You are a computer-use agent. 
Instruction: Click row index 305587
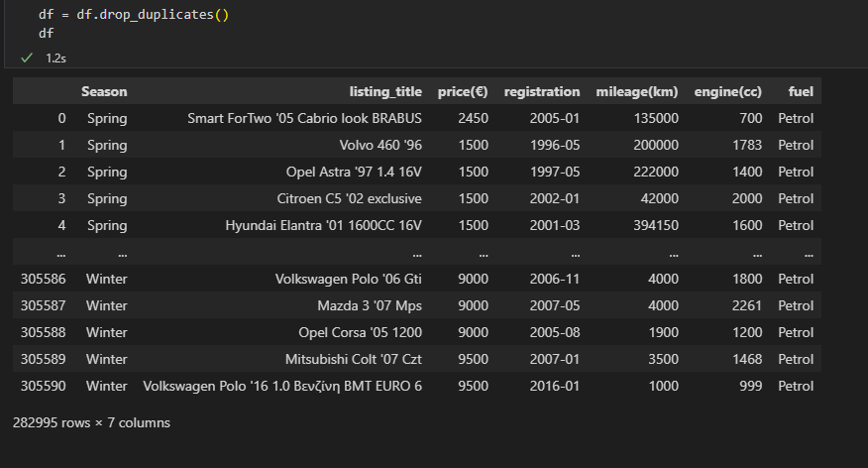click(x=44, y=305)
